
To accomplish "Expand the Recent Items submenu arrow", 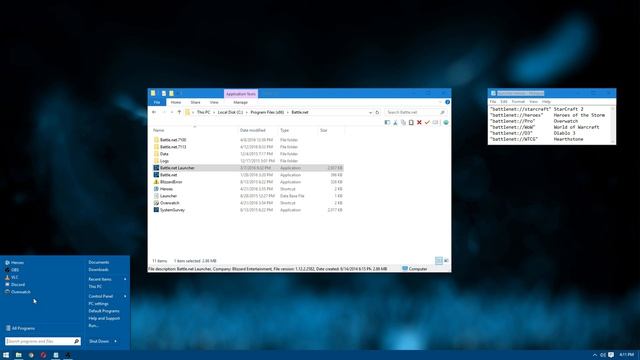I will tap(125, 279).
